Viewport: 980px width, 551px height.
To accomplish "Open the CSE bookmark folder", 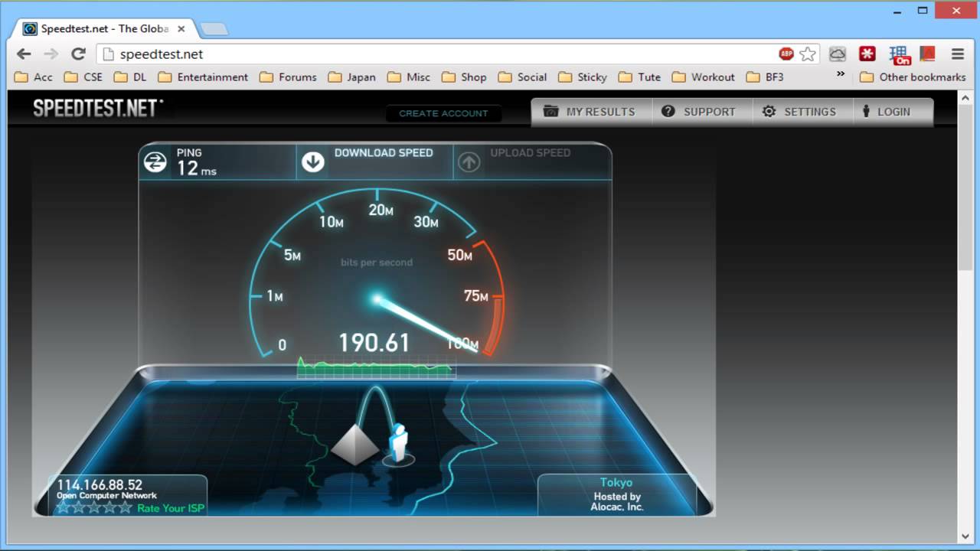I will (83, 77).
